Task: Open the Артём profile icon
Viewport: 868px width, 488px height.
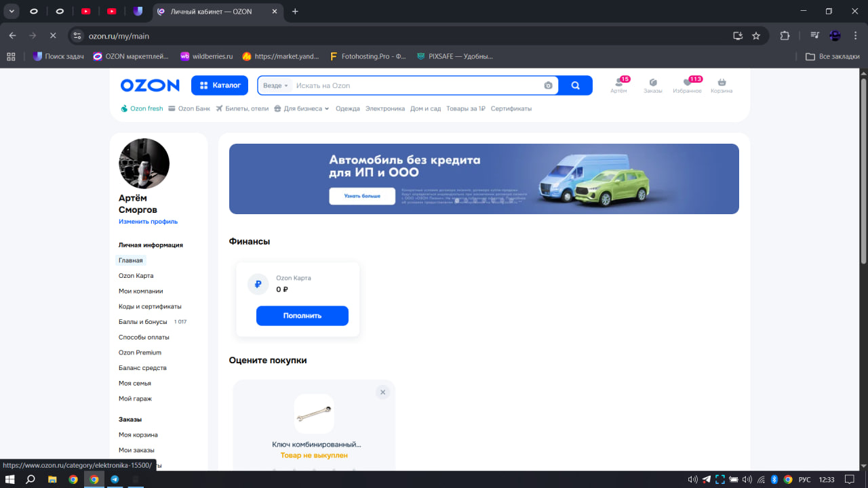Action: tap(618, 85)
